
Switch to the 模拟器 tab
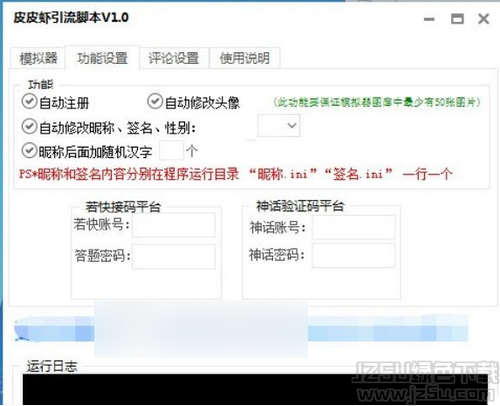click(38, 58)
